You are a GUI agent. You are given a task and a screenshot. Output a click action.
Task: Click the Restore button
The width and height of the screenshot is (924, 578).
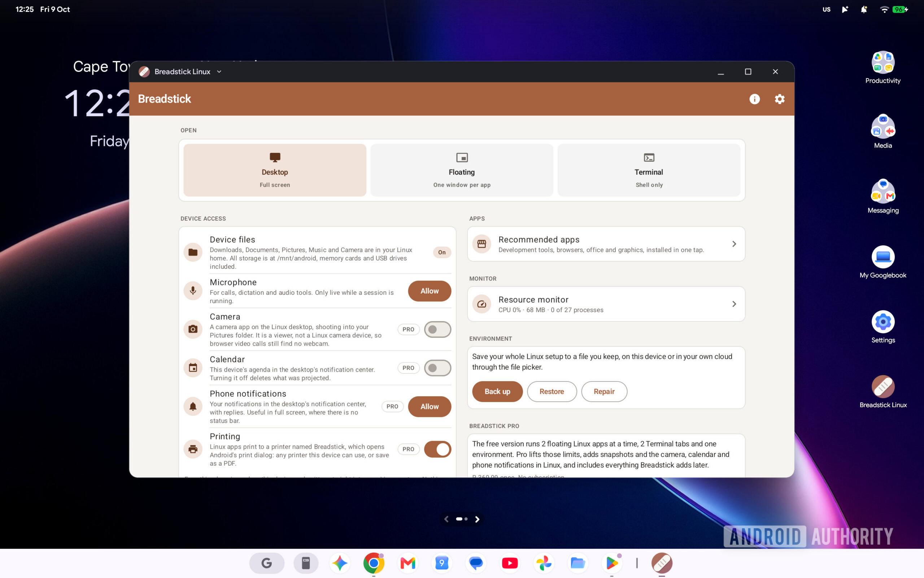click(x=552, y=392)
